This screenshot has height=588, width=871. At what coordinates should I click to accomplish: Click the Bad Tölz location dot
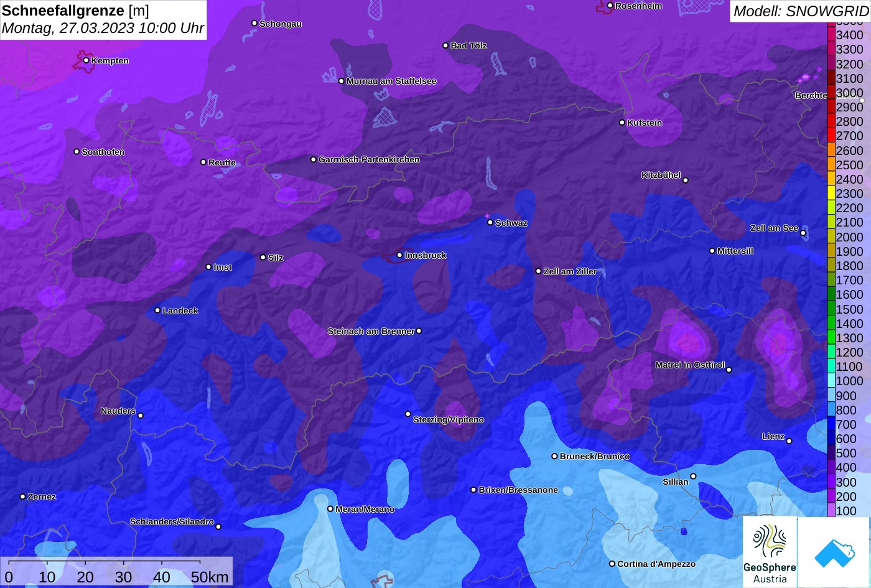coord(445,45)
